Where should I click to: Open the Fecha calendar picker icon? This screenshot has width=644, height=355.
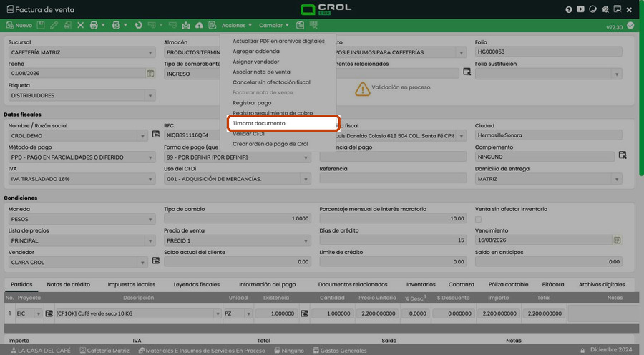[x=151, y=73]
